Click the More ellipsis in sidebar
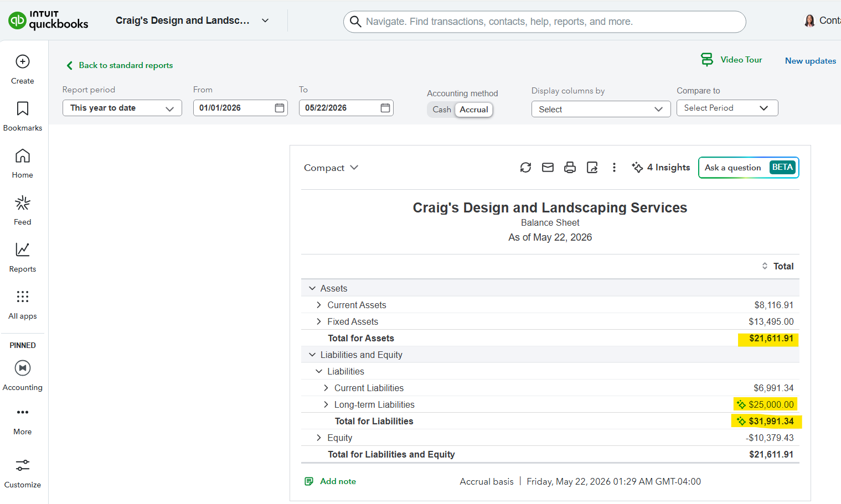 [23, 412]
